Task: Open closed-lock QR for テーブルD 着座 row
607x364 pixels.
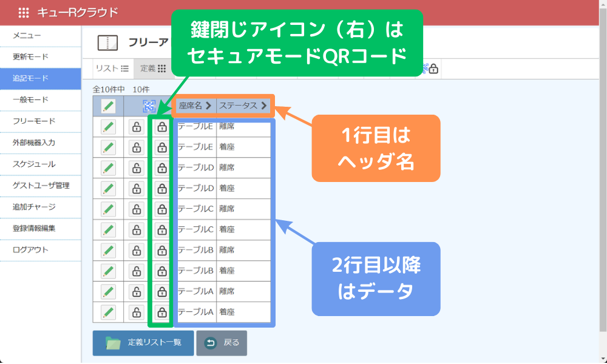Action: pos(162,189)
